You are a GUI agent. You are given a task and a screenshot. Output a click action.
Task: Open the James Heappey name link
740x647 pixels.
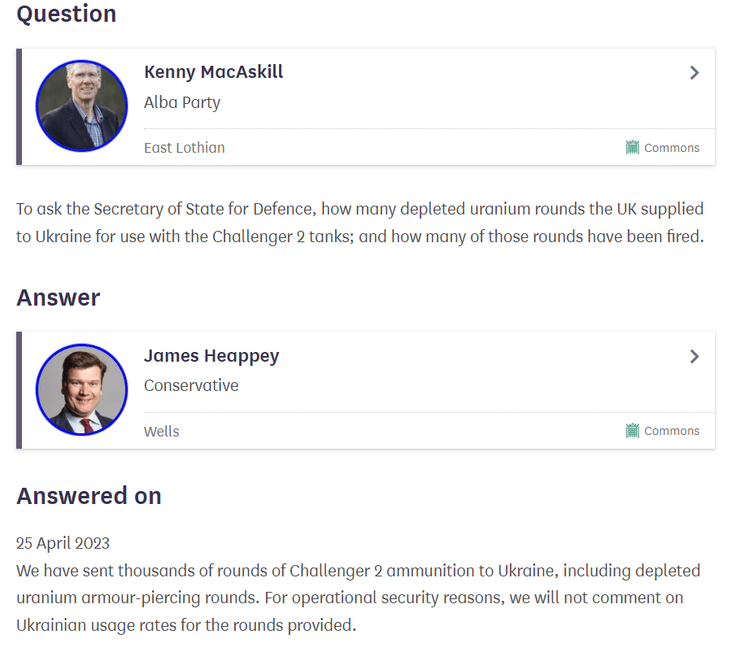(x=211, y=356)
